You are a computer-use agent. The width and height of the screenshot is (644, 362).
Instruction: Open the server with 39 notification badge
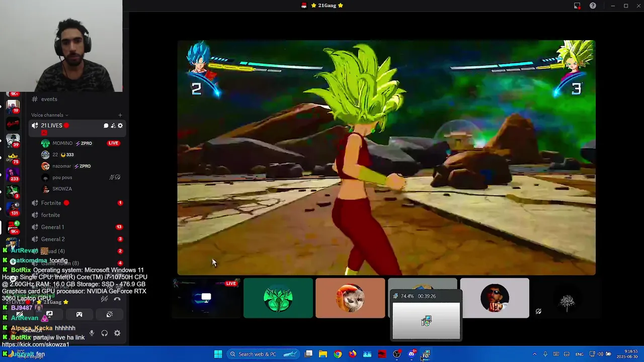(13, 140)
